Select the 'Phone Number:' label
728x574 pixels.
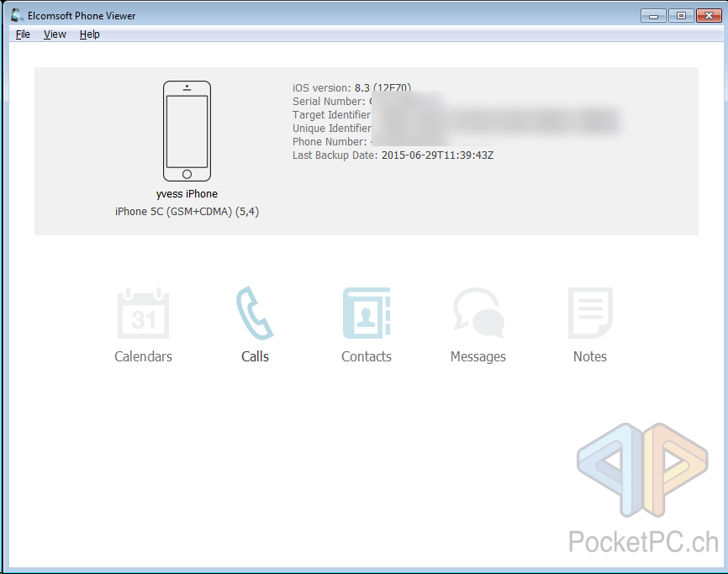pyautogui.click(x=330, y=141)
